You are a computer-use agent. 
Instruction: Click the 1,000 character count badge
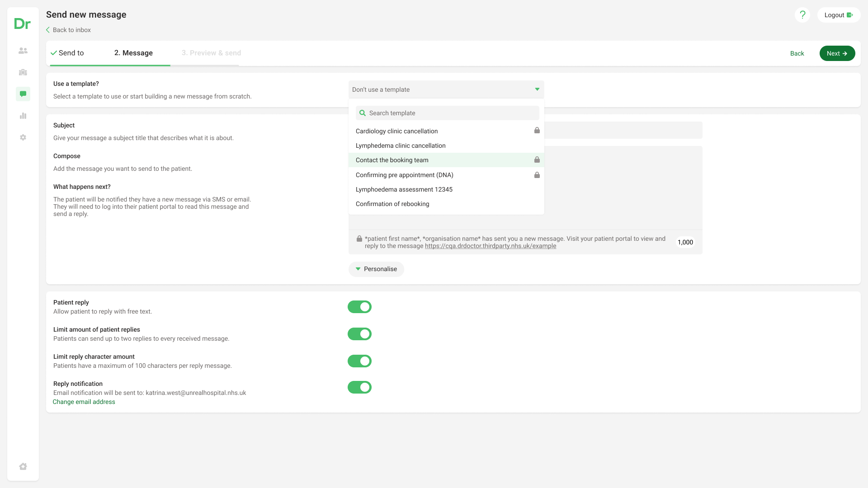pos(685,242)
